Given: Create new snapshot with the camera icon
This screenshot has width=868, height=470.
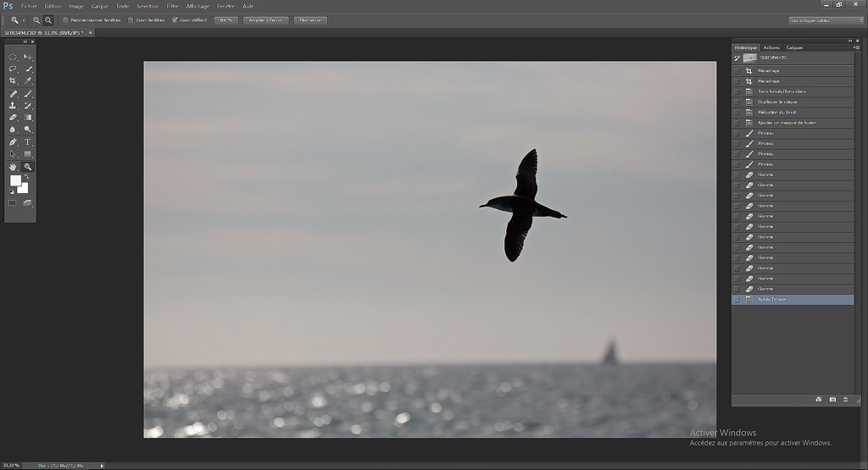Looking at the screenshot, I should point(832,399).
